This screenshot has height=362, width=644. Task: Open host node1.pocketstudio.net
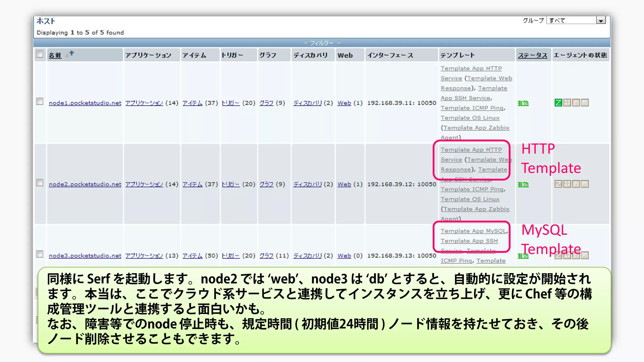pyautogui.click(x=85, y=103)
